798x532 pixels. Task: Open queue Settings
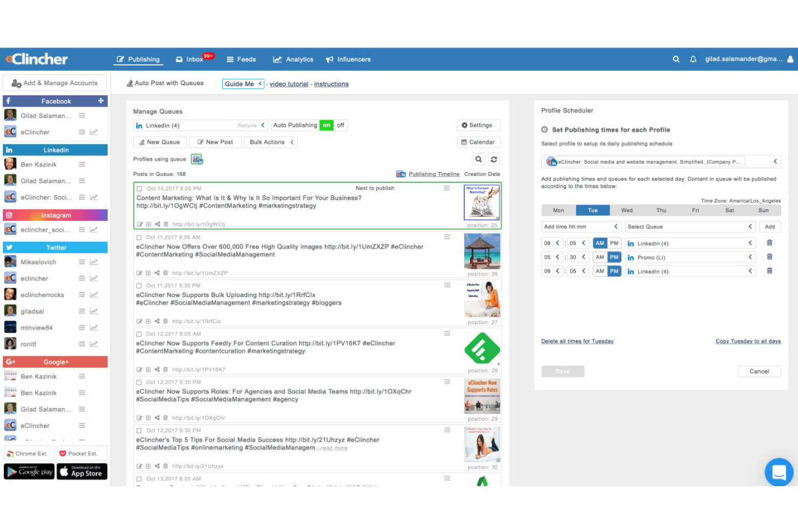point(479,125)
